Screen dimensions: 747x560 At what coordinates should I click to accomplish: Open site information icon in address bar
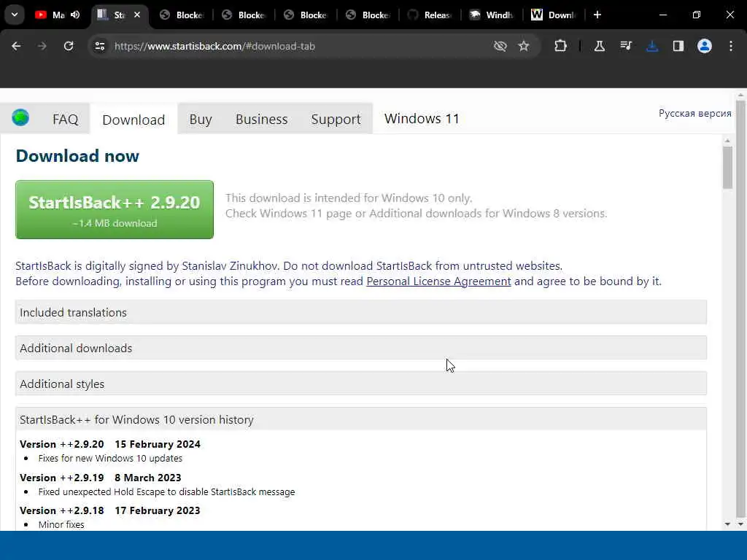[x=99, y=46]
